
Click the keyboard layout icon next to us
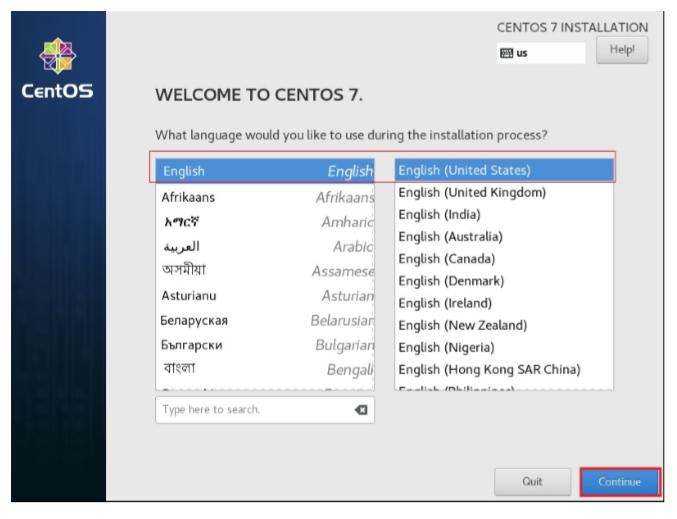(x=506, y=53)
